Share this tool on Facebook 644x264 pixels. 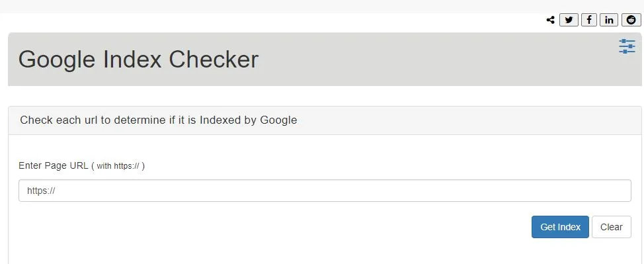(x=589, y=20)
